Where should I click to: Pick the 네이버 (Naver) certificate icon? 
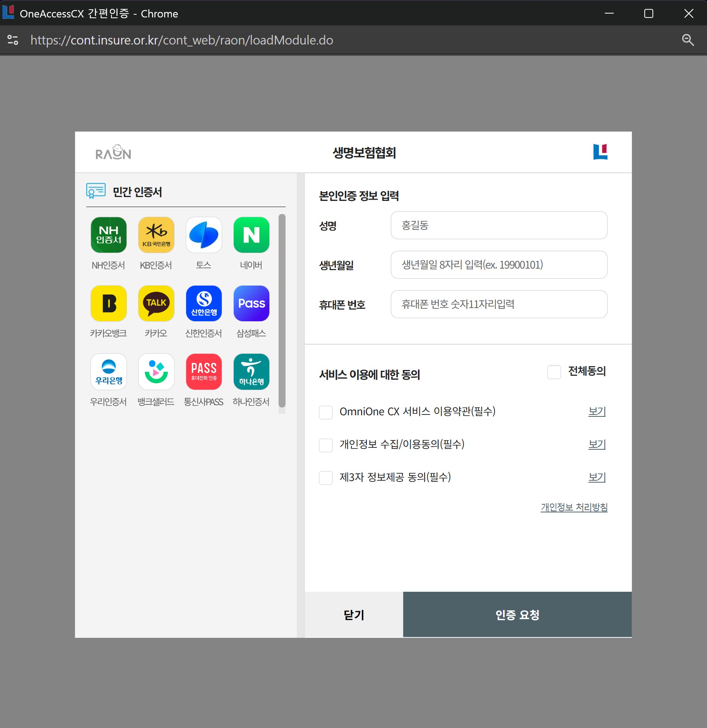pos(252,235)
